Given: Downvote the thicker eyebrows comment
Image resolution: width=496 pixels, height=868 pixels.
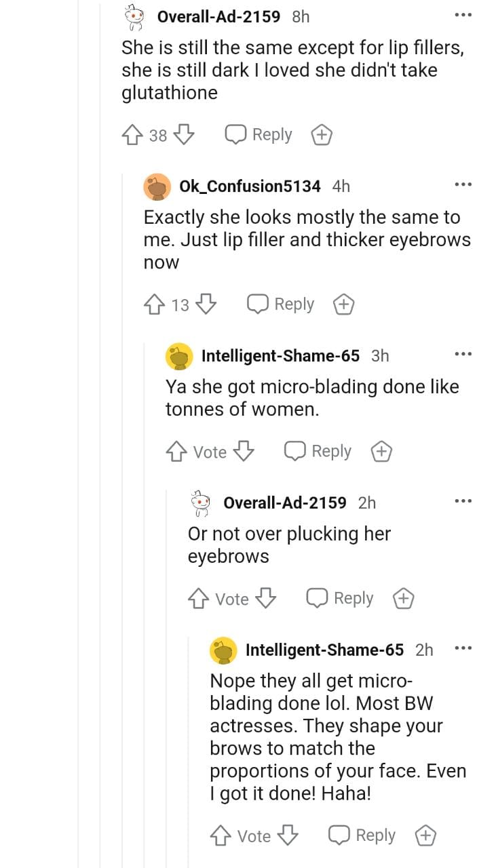Looking at the screenshot, I should 206,304.
